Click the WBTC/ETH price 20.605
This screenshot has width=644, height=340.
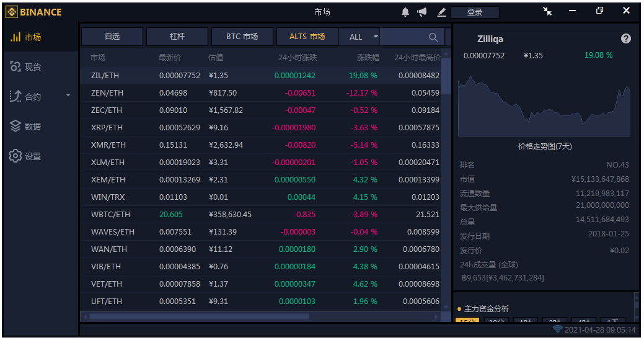171,215
